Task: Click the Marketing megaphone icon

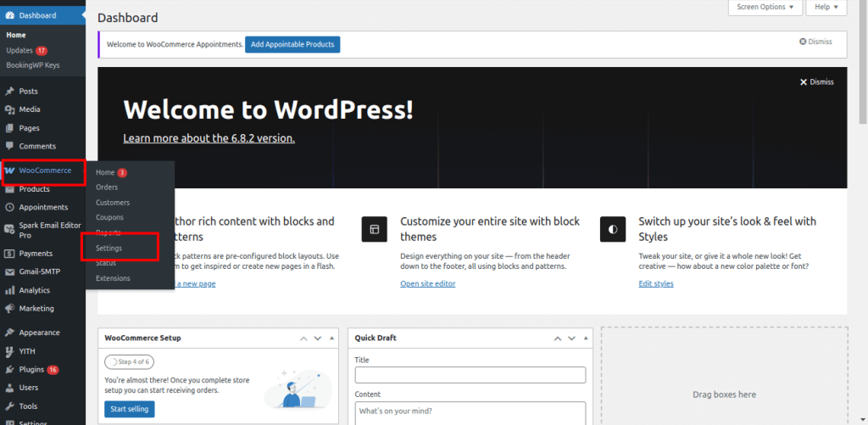Action: point(9,309)
